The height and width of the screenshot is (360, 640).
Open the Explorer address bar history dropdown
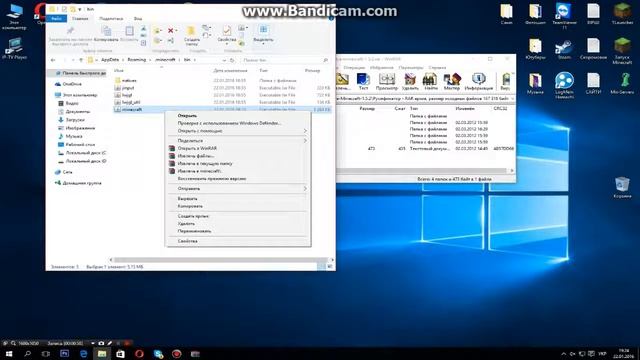(224, 60)
